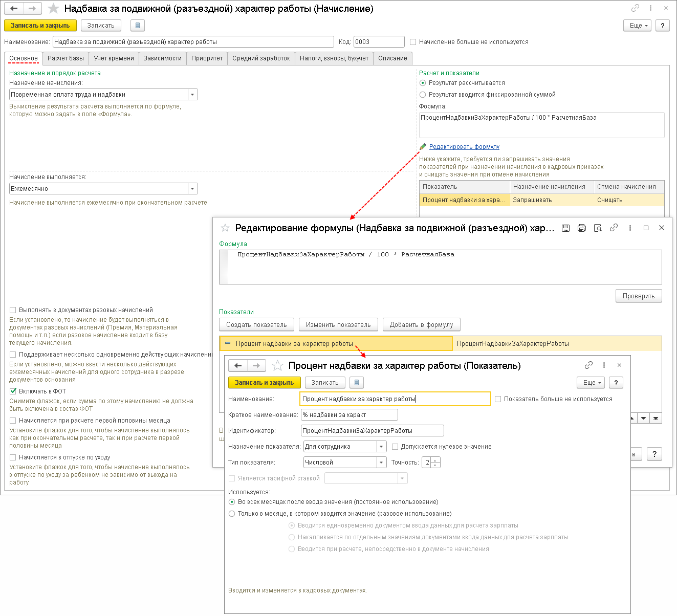The image size is (677, 616).
Task: Enable 'Выполнять в документах разовых начислений'
Action: [13, 310]
